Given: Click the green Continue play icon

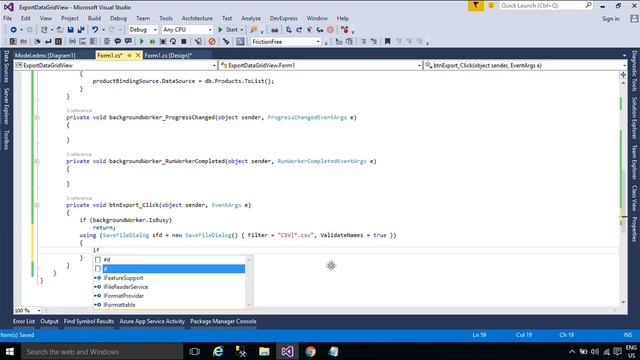Looking at the screenshot, I should (x=142, y=42).
